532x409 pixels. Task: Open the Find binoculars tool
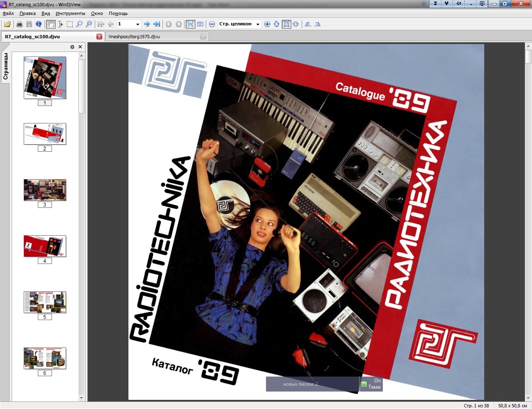click(29, 24)
